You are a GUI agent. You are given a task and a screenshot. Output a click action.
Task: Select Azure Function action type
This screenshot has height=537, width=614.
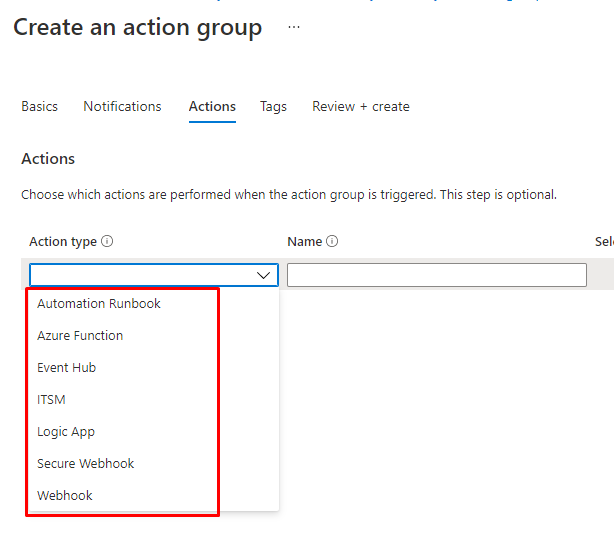pyautogui.click(x=80, y=336)
